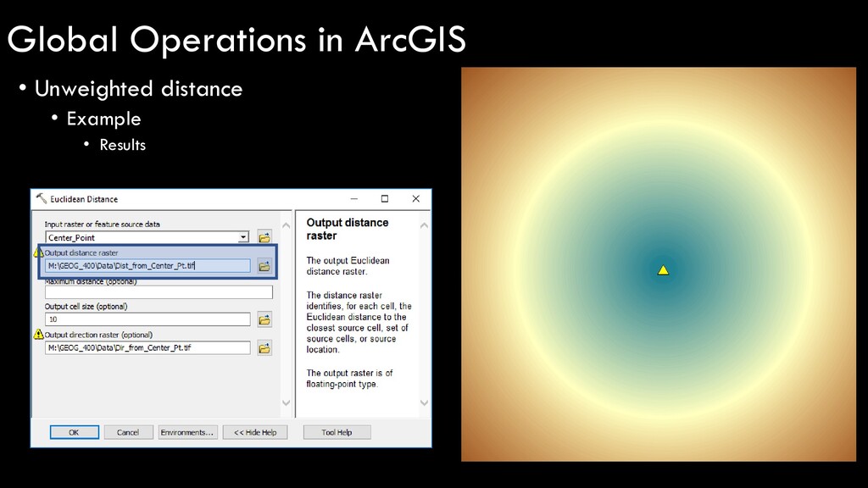Expand the Center_Point input dropdown
This screenshot has width=868, height=488.
click(x=243, y=237)
